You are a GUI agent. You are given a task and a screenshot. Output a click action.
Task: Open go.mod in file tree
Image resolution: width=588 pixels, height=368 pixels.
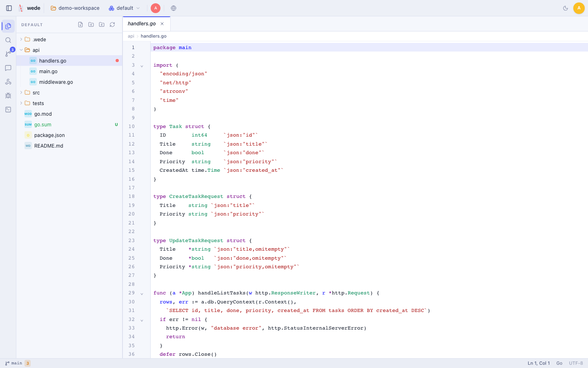coord(69,114)
